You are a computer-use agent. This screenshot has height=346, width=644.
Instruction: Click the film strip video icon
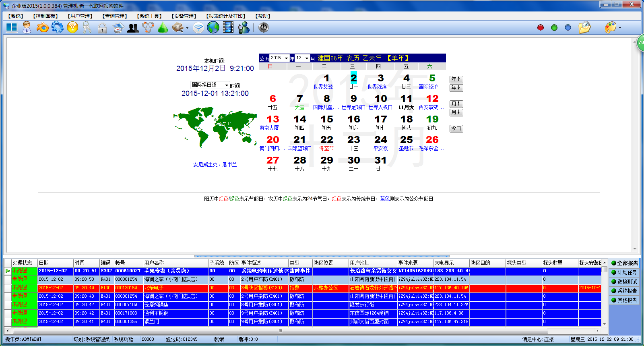pos(228,27)
